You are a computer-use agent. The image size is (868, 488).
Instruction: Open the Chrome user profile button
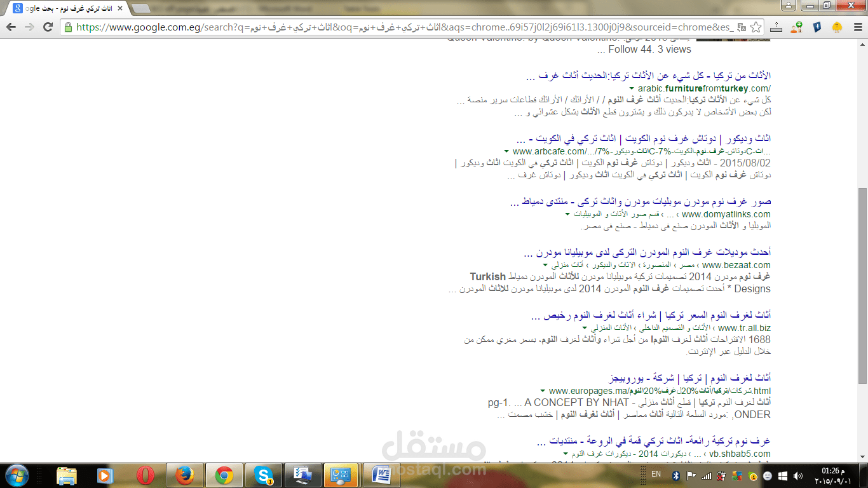tap(788, 5)
